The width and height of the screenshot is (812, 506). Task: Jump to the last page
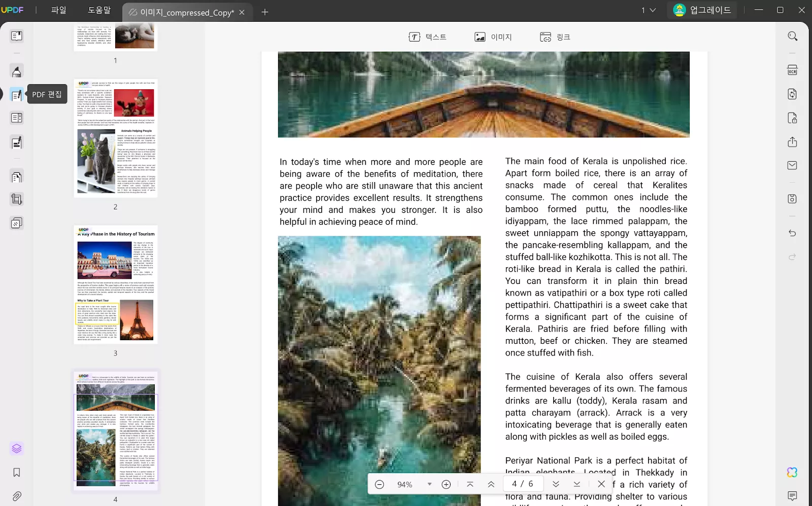point(577,485)
